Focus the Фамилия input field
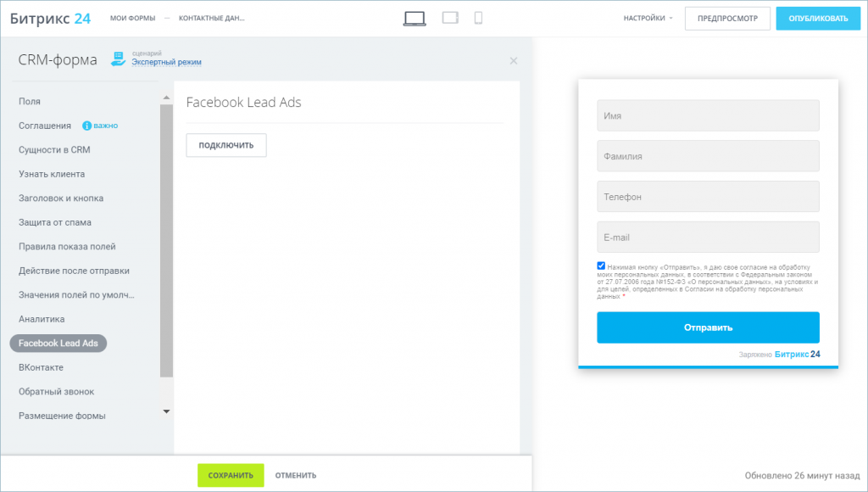The image size is (868, 492). coord(708,156)
